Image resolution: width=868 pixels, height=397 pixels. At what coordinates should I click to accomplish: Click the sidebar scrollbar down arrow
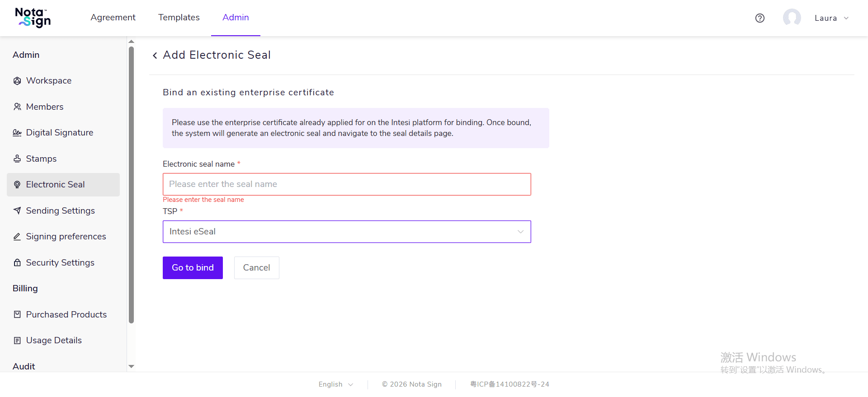[x=132, y=366]
